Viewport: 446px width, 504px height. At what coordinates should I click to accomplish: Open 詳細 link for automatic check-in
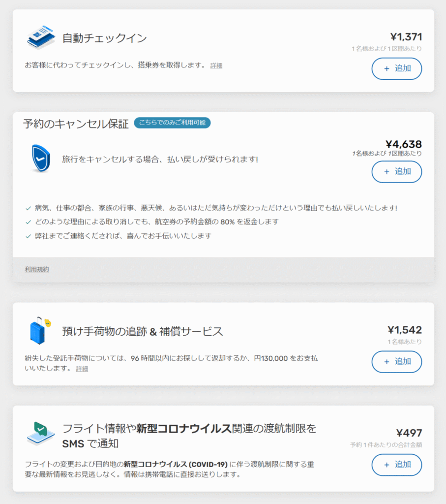[216, 65]
